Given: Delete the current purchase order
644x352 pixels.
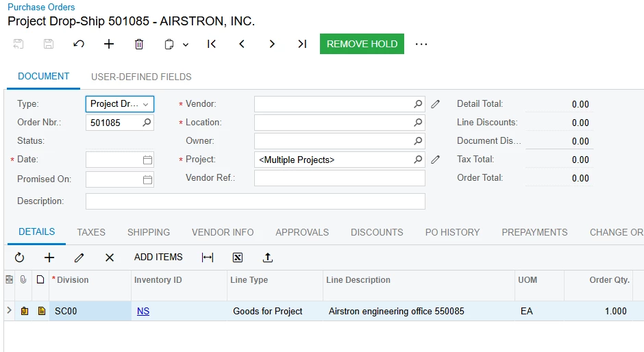Looking at the screenshot, I should 139,44.
